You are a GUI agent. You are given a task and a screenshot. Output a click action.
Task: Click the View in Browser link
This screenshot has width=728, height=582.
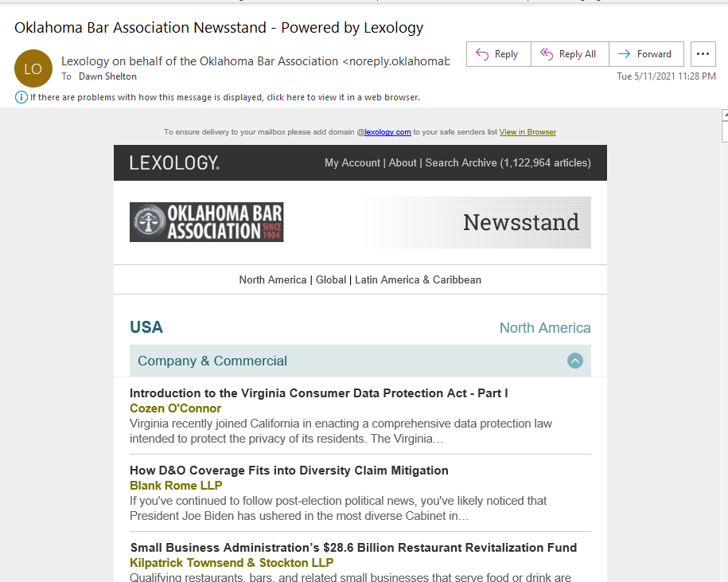tap(528, 132)
